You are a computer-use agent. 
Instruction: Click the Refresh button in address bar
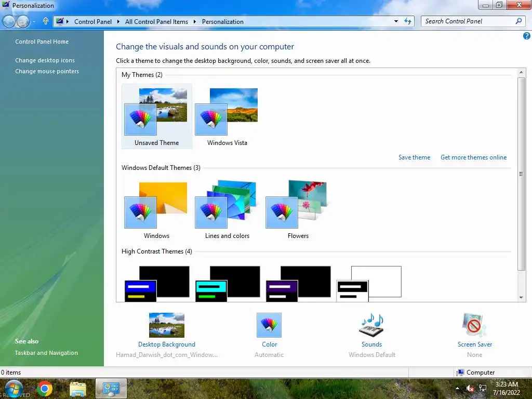tap(408, 21)
